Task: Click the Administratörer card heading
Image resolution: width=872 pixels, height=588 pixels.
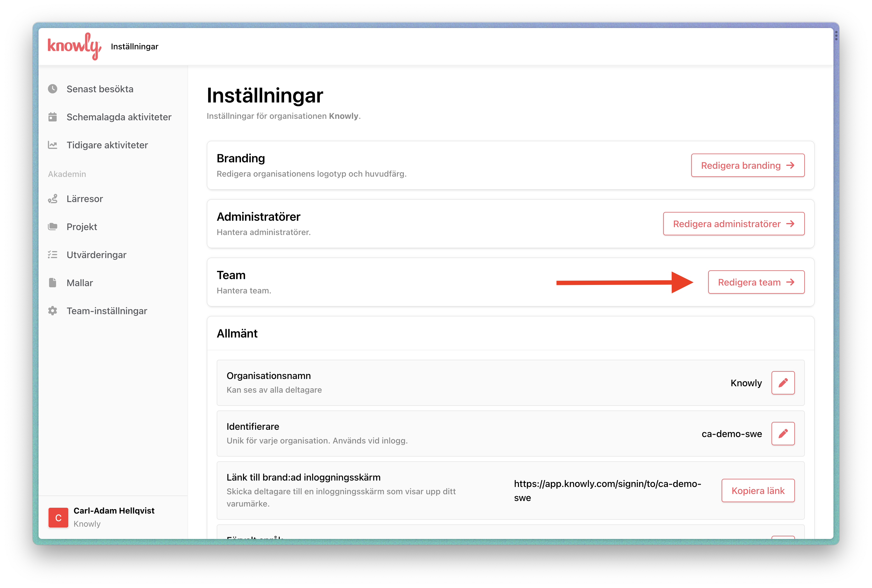Action: click(x=258, y=217)
